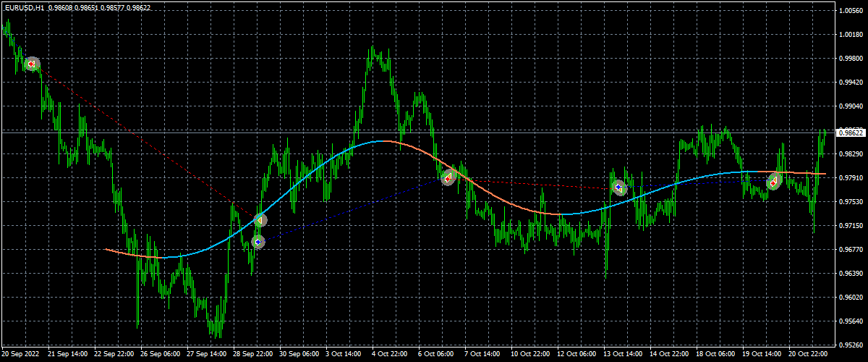The height and width of the screenshot is (362, 868).
Task: Click the blue arrow trade marker near 13 Oct 14:00
Action: tap(618, 188)
